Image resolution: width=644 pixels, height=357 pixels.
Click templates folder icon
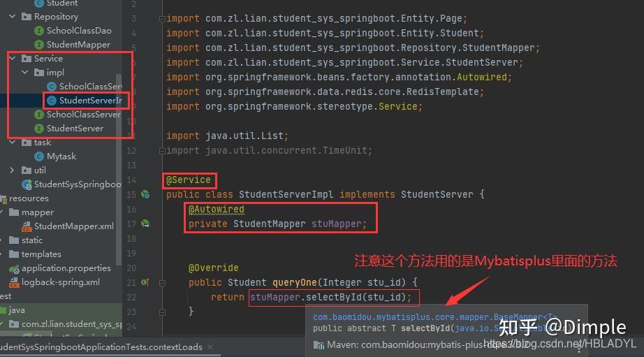pyautogui.click(x=14, y=254)
